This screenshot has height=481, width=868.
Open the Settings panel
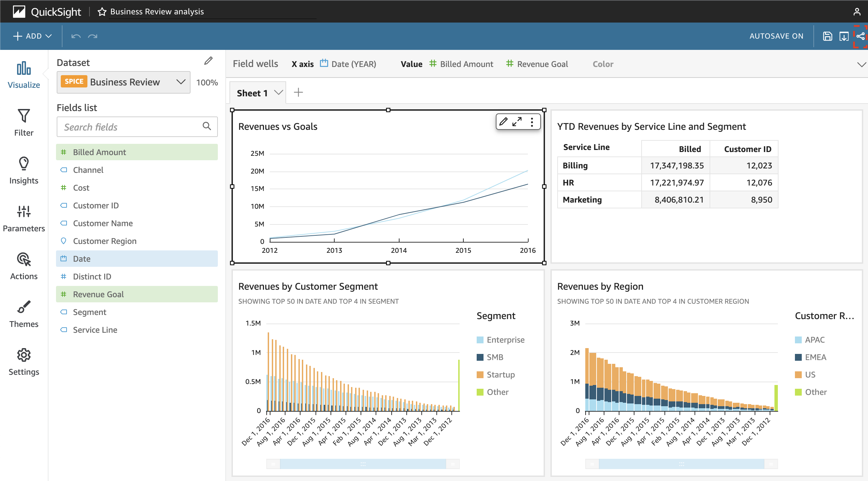tap(24, 362)
